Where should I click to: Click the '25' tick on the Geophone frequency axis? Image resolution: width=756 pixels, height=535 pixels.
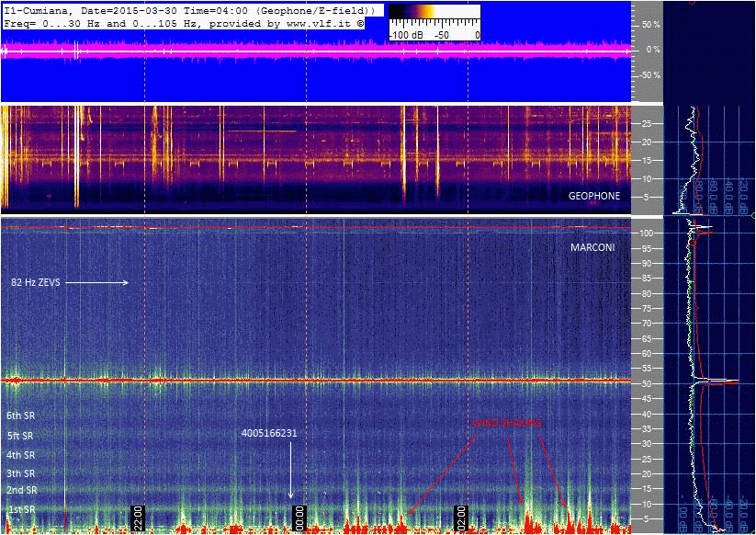tap(647, 124)
